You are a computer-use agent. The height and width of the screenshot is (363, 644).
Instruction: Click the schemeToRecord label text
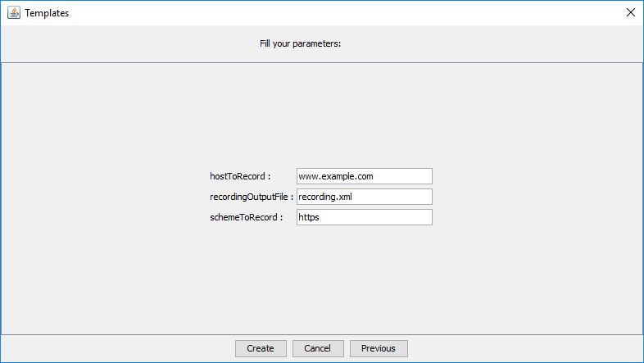pos(246,217)
